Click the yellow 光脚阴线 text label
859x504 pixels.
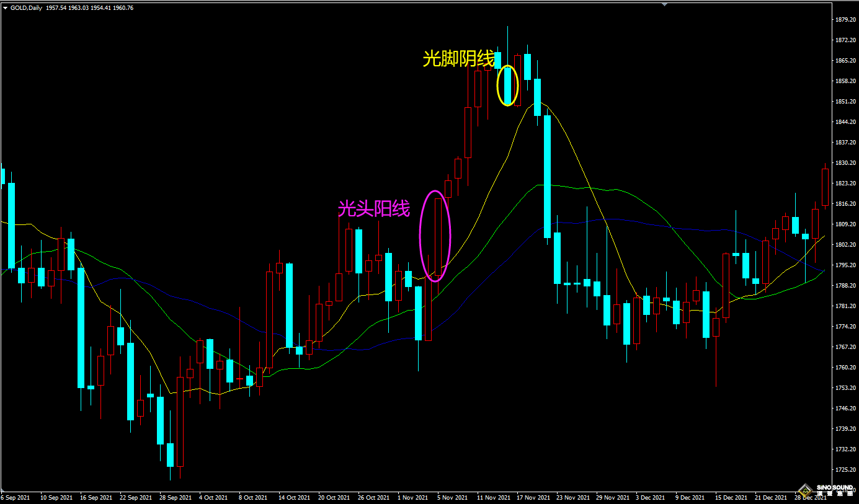coord(458,59)
